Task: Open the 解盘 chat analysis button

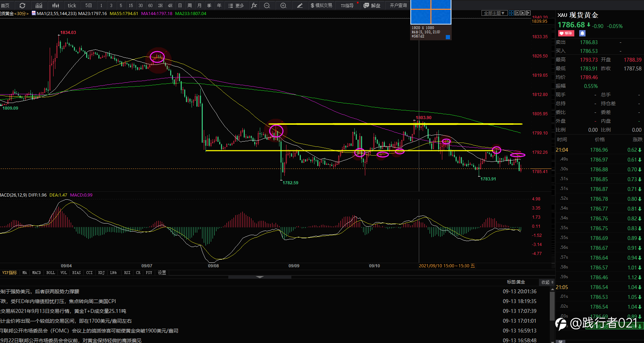Action: click(x=372, y=6)
